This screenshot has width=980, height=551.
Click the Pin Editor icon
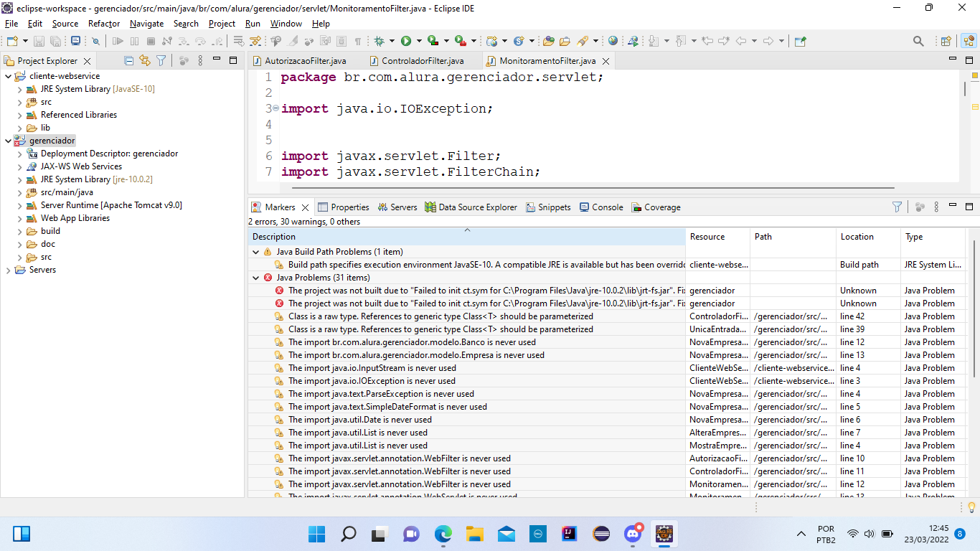pos(800,41)
